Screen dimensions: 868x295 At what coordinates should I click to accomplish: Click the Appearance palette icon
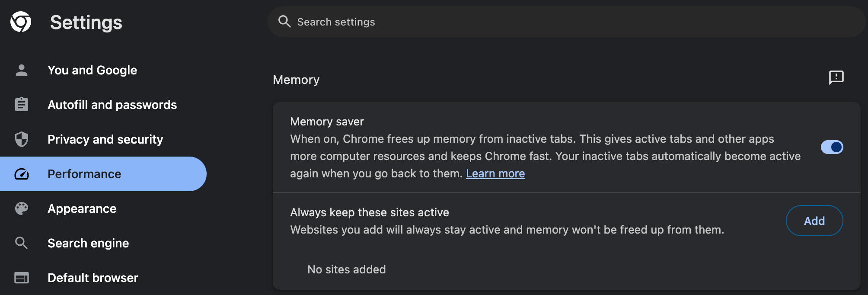22,208
